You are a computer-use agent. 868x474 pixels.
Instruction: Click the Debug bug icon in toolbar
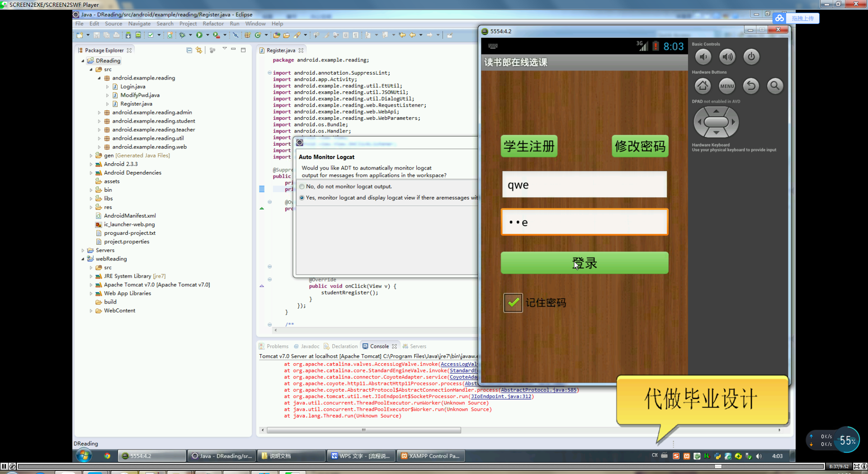tap(182, 35)
